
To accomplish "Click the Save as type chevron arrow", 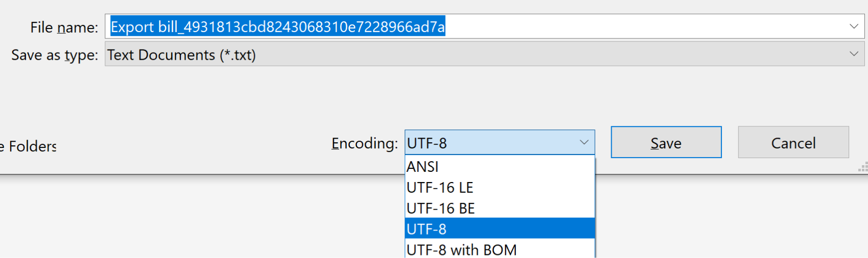I will (x=854, y=54).
